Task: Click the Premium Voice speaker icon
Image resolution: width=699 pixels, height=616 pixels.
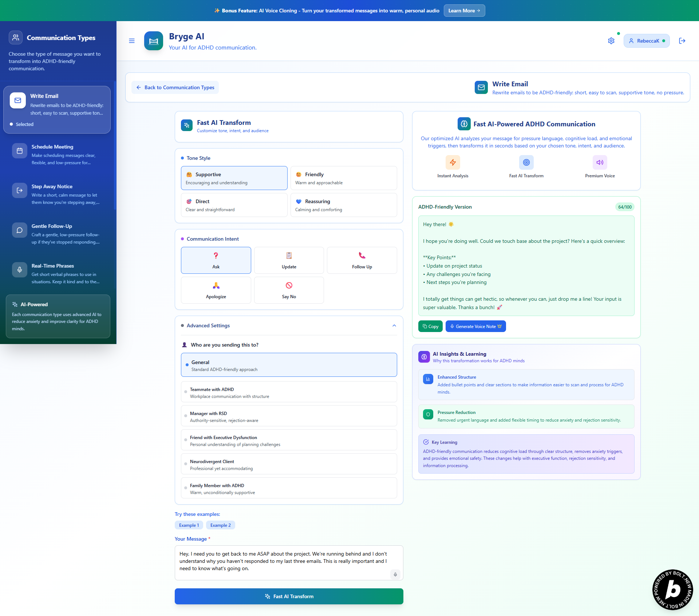Action: tap(600, 162)
